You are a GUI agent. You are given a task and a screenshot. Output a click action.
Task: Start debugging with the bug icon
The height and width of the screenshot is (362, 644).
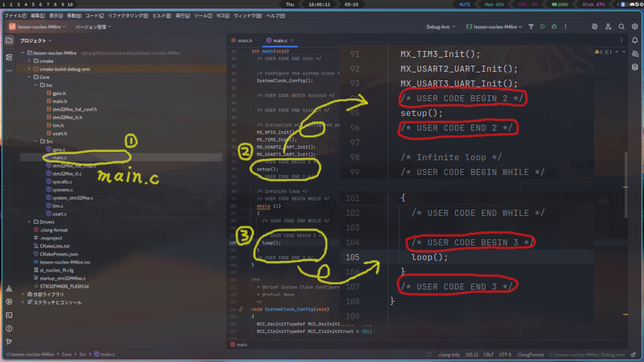(553, 27)
